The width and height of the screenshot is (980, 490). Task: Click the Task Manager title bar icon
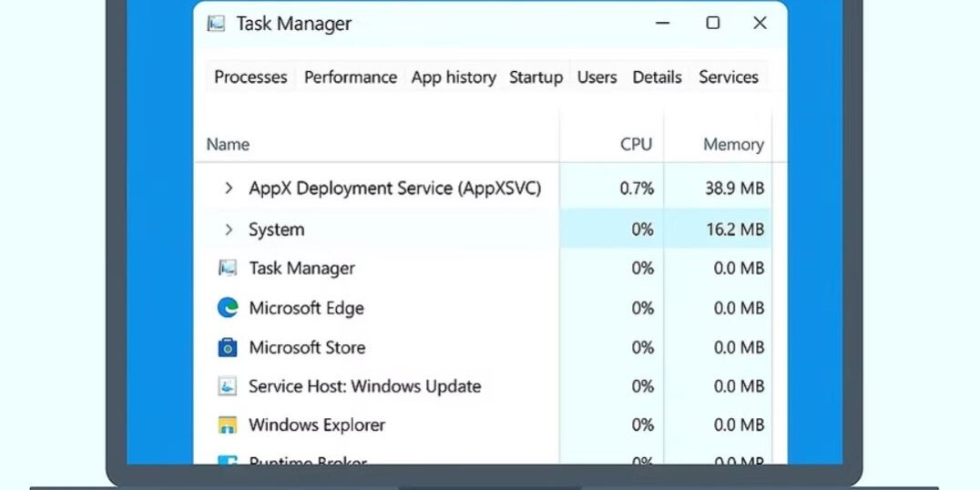tap(217, 24)
